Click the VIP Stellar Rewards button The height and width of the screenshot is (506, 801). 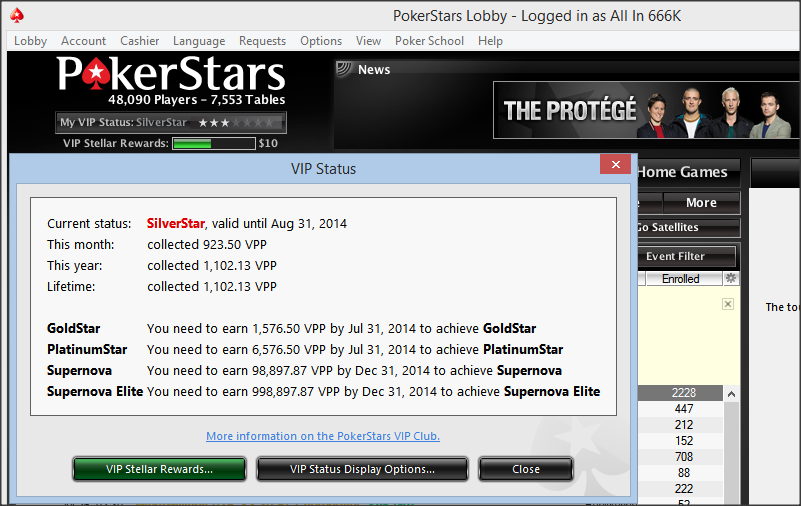point(159,469)
